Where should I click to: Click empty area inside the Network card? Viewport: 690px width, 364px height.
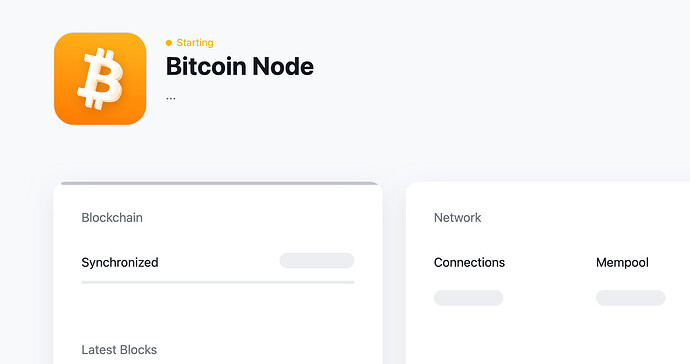(548, 335)
